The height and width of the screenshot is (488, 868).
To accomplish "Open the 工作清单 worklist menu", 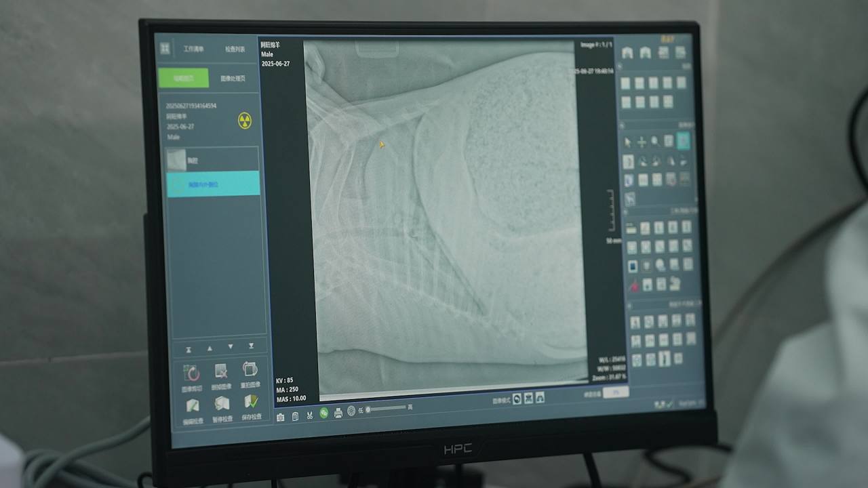I will pos(193,49).
